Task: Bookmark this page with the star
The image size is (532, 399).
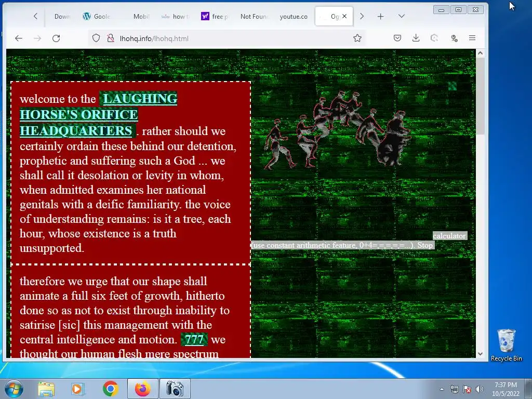Action: [357, 38]
